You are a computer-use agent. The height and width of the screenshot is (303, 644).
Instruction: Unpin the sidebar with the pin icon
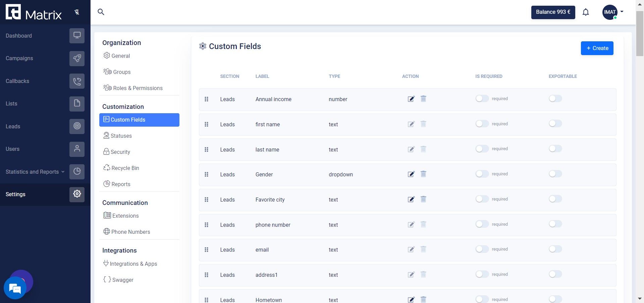pos(77,12)
